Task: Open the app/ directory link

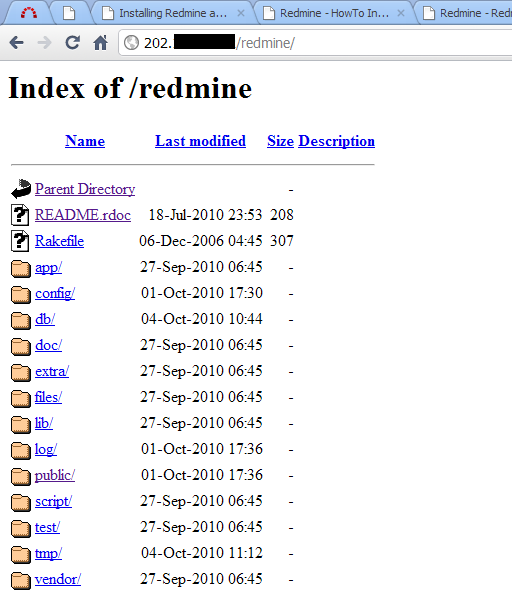Action: 48,268
